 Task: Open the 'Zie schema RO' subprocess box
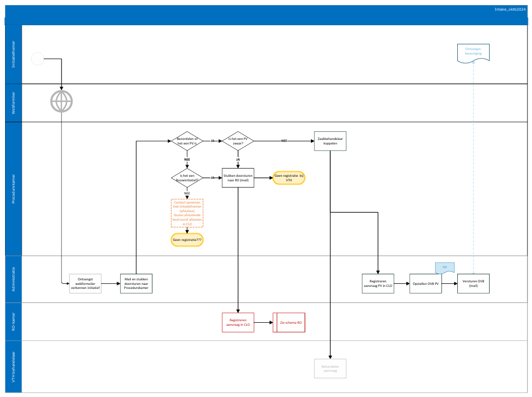(x=289, y=322)
